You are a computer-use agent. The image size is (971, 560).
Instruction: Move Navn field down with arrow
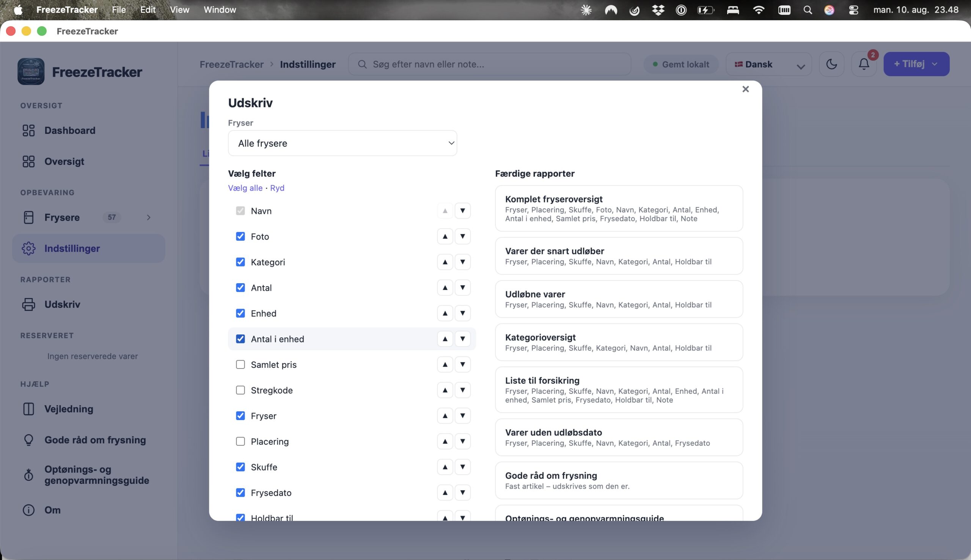point(462,211)
